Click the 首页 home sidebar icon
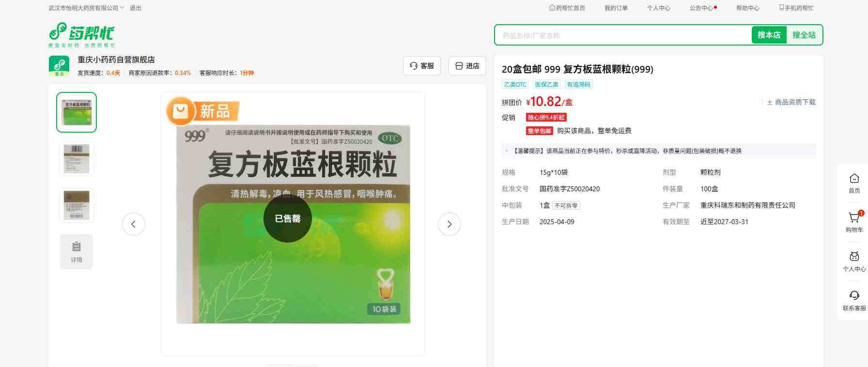This screenshot has height=367, width=868. (x=854, y=180)
